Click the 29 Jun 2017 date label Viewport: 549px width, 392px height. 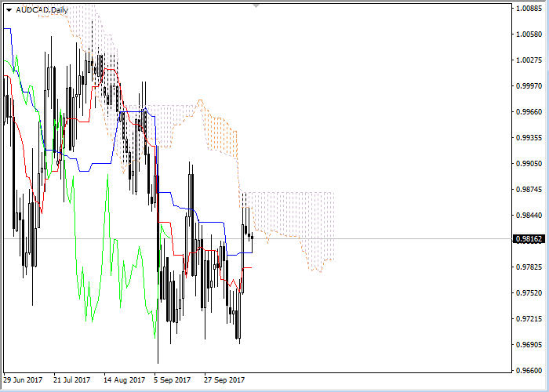click(23, 380)
